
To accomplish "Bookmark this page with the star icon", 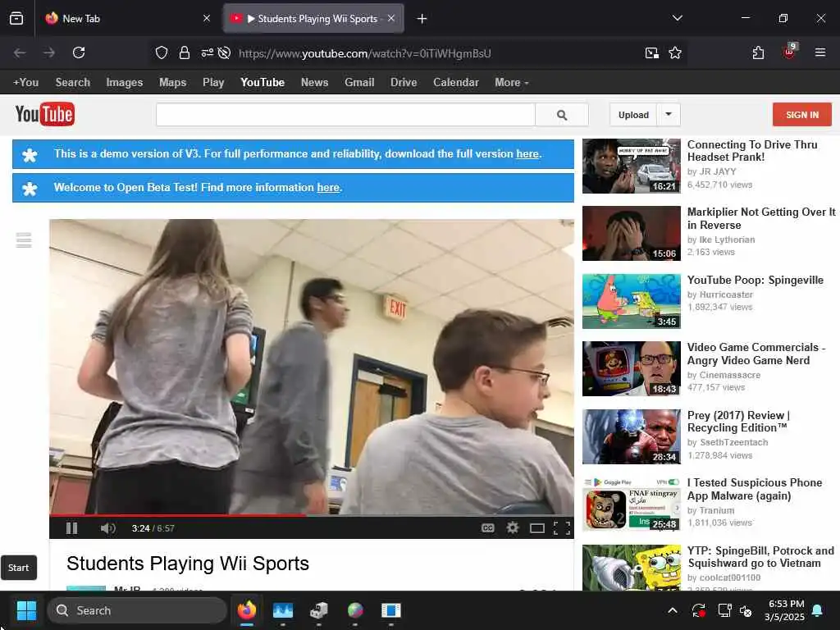I will 675,52.
